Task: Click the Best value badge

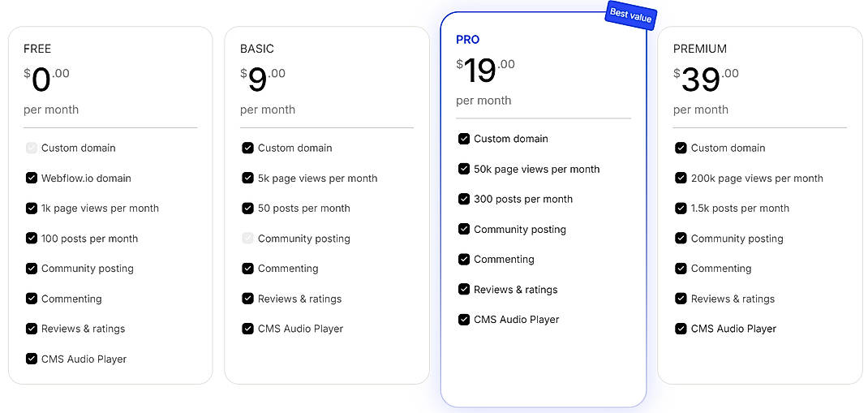Action: (630, 15)
